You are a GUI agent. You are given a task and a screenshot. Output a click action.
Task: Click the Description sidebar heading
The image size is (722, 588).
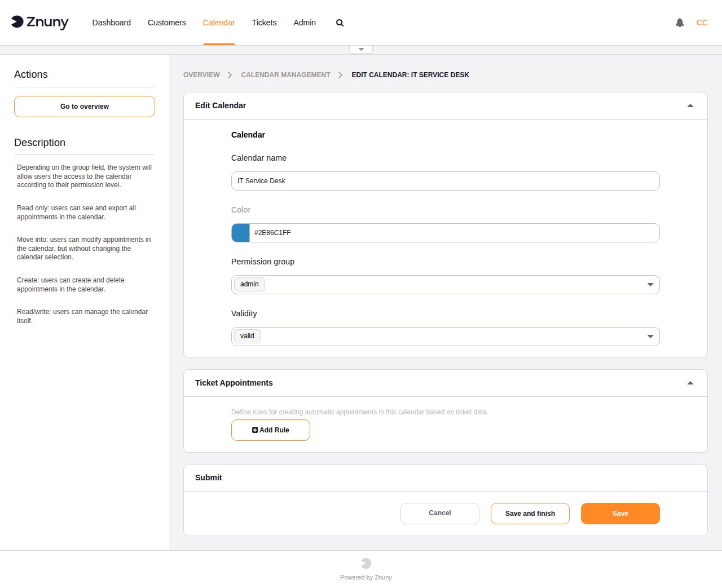(x=40, y=143)
